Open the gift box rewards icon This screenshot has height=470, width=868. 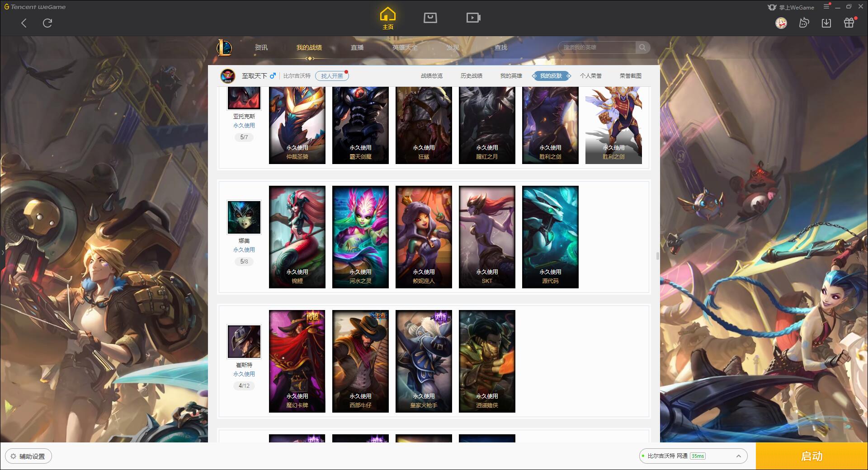(x=849, y=23)
